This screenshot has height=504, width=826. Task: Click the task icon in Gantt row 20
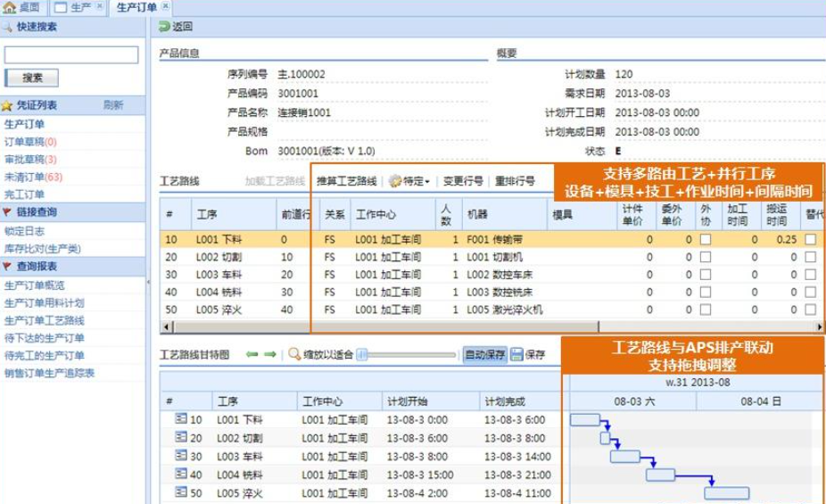point(181,437)
